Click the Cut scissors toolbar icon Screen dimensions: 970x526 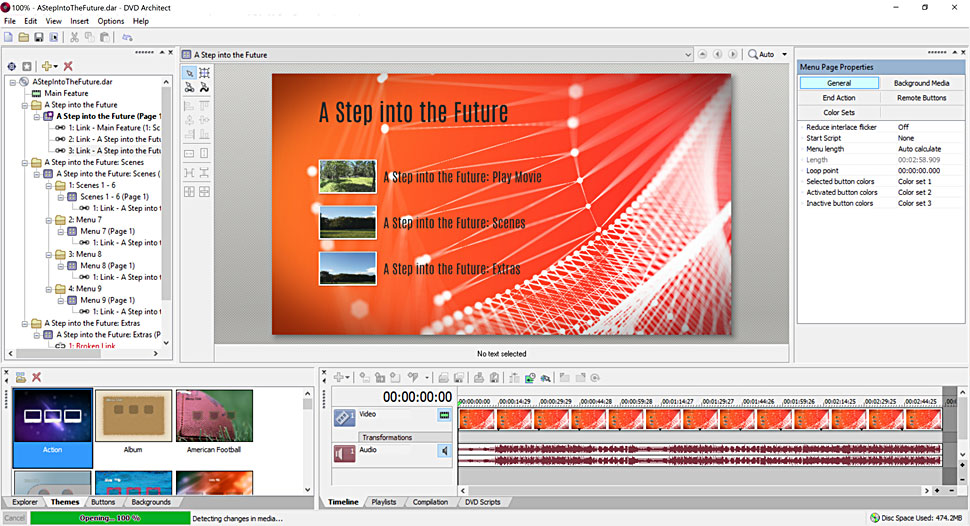(74, 37)
